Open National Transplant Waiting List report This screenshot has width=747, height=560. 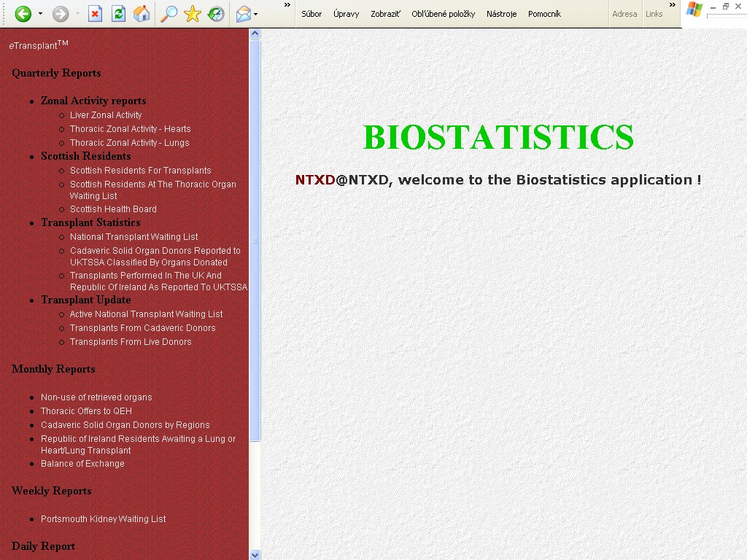point(134,236)
